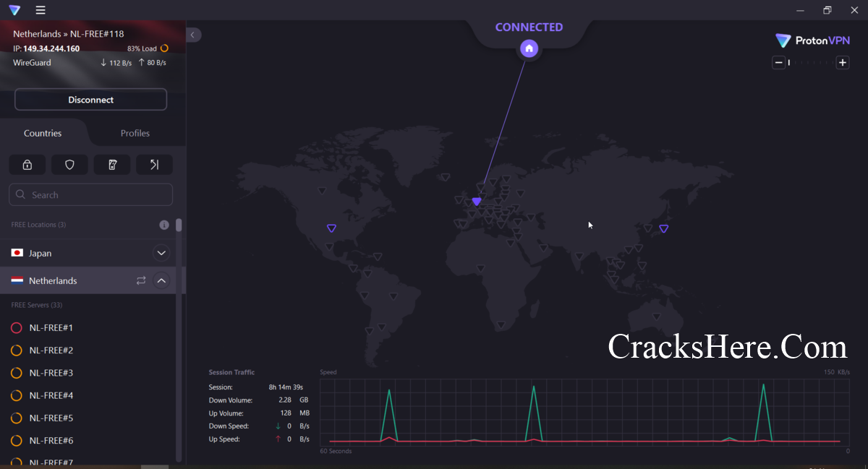868x469 pixels.
Task: Click the IP address 149.34.244.160
Action: point(51,48)
